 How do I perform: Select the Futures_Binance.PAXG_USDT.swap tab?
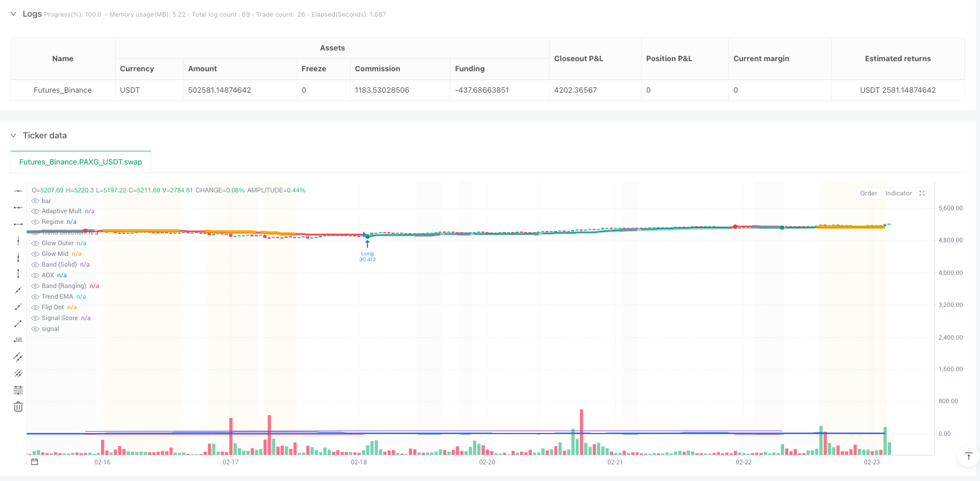tap(81, 162)
